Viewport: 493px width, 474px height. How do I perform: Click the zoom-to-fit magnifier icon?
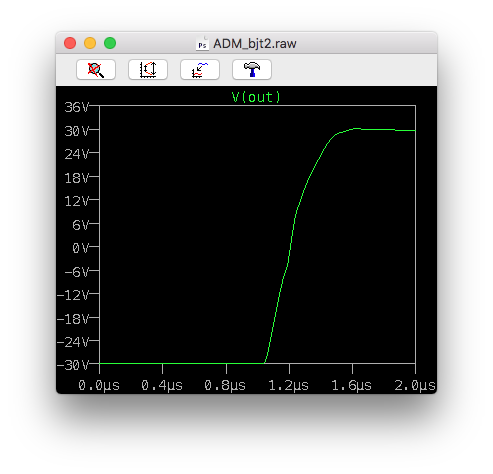pyautogui.click(x=96, y=70)
